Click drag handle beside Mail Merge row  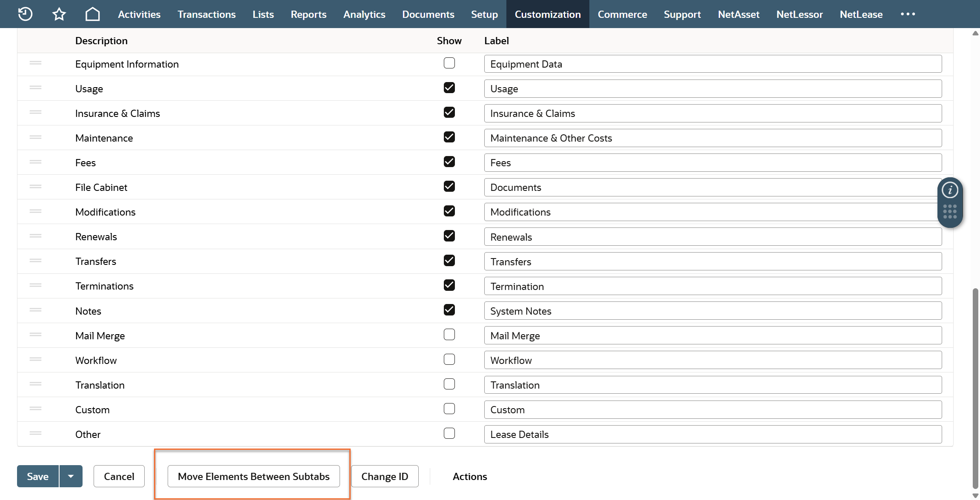(x=36, y=335)
